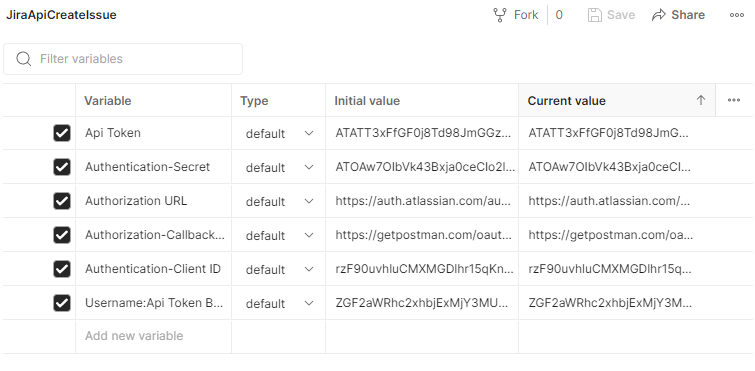Focus the Filter variables search box
This screenshot has height=371, width=755.
pyautogui.click(x=123, y=59)
